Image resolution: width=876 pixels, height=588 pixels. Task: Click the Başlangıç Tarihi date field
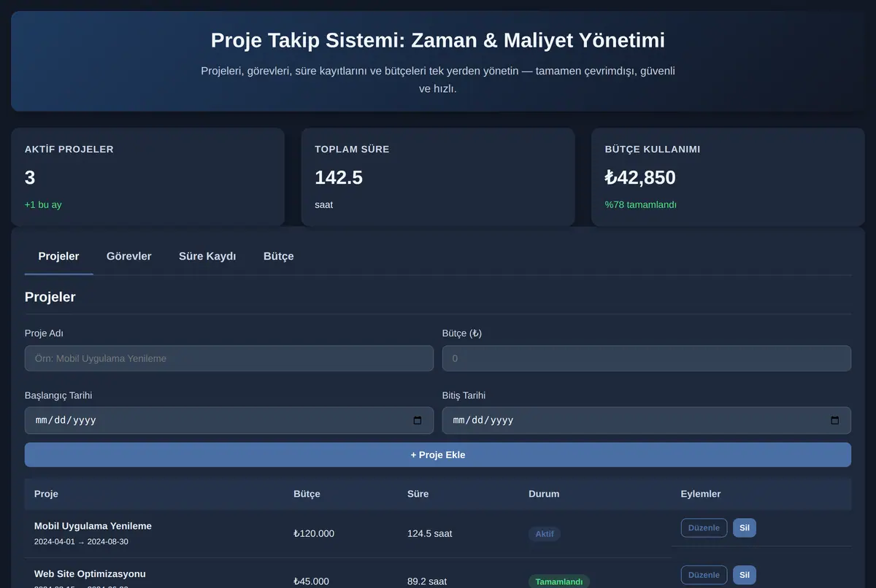point(229,420)
